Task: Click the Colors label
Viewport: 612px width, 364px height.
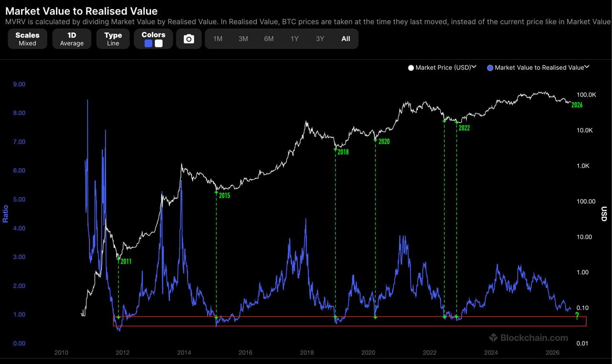Action: [153, 35]
